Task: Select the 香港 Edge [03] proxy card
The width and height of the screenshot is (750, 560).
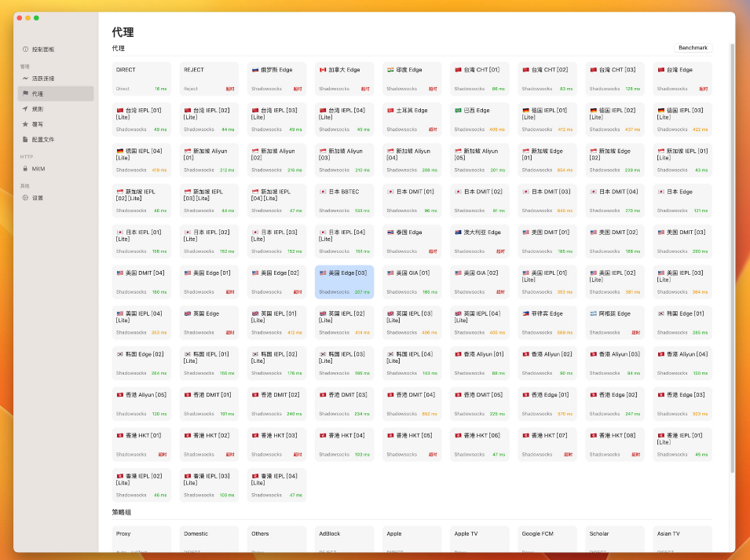Action: click(682, 404)
